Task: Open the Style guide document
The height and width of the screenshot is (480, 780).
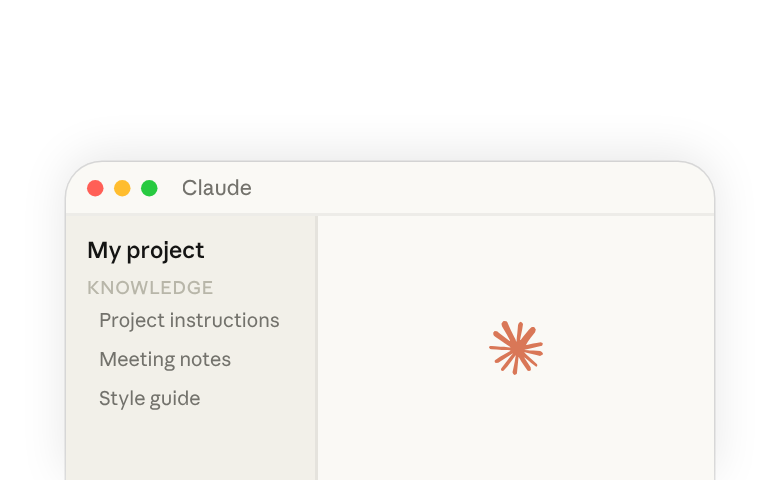Action: pos(149,398)
